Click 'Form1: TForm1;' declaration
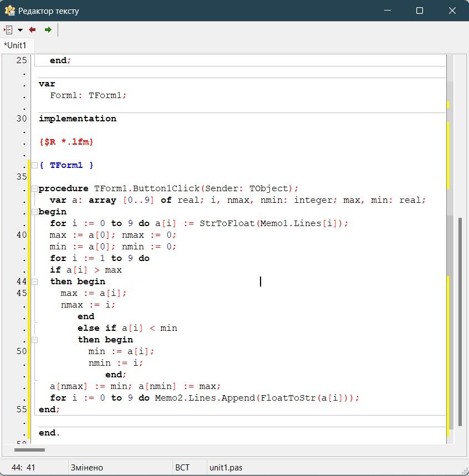The width and height of the screenshot is (469, 476). point(88,96)
